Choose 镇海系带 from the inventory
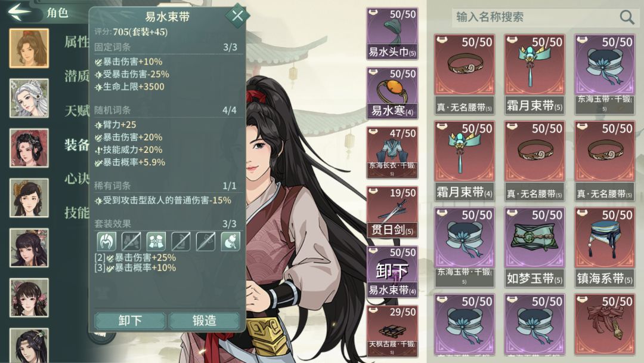This screenshot has height=363, width=644. point(605,247)
